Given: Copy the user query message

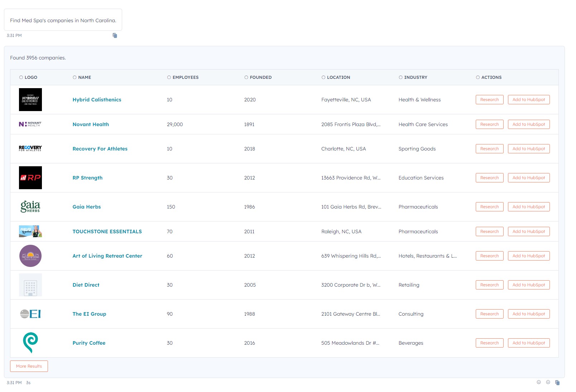Looking at the screenshot, I should click(115, 35).
